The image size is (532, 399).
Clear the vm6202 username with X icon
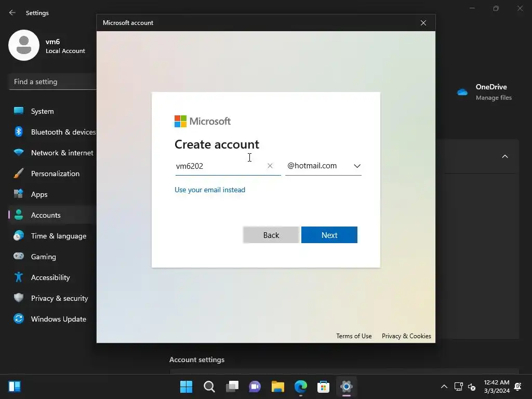pyautogui.click(x=270, y=166)
